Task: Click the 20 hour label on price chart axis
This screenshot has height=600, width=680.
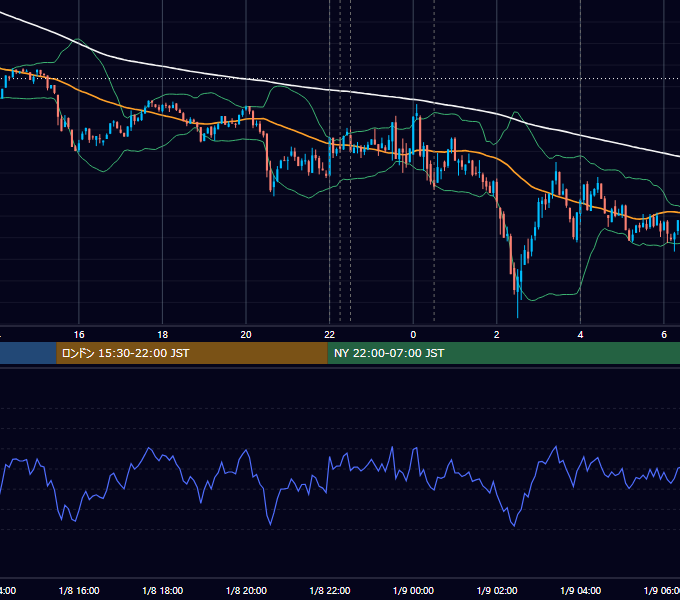Action: [246, 335]
